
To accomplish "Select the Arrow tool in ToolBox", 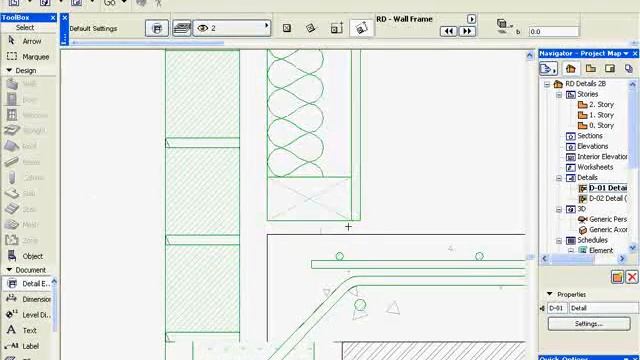I will tap(25, 41).
